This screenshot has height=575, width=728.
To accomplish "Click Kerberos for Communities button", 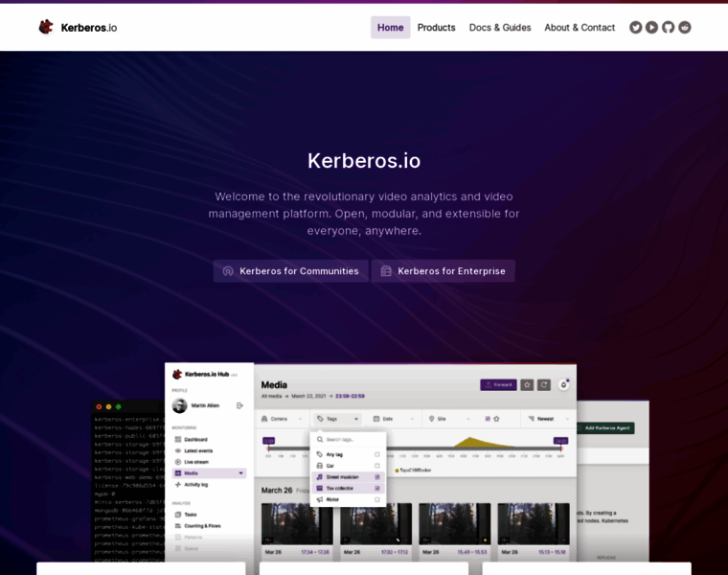I will [290, 271].
